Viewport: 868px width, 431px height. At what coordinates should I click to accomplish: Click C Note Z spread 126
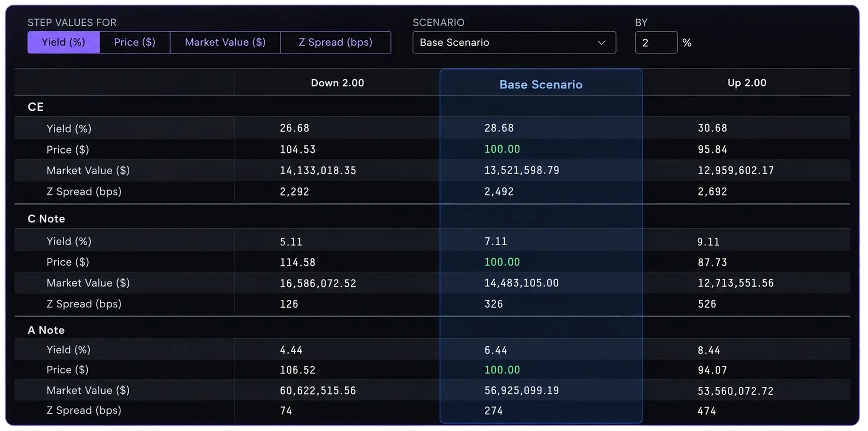click(x=289, y=304)
